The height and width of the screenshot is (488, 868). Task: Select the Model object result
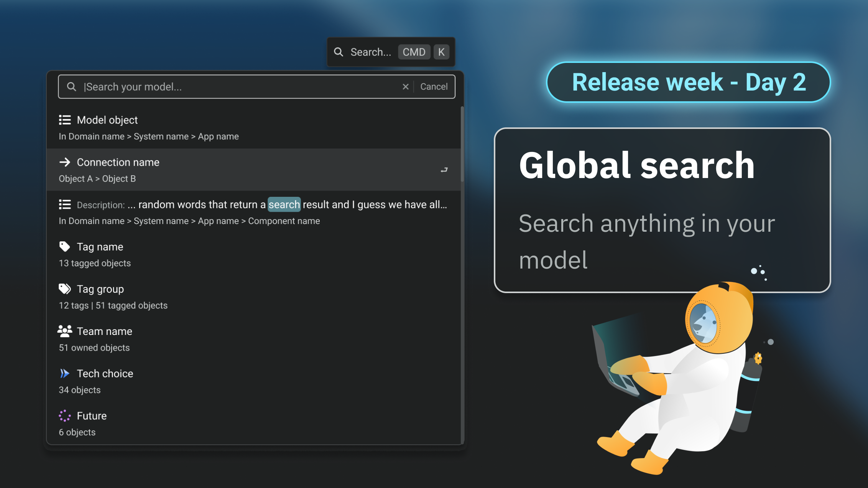(x=253, y=128)
